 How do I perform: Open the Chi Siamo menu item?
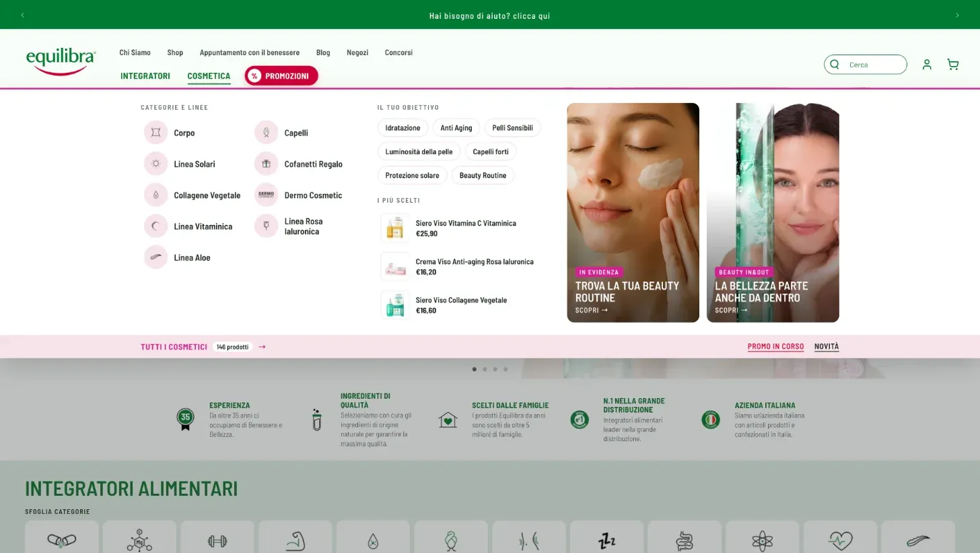[x=135, y=53]
